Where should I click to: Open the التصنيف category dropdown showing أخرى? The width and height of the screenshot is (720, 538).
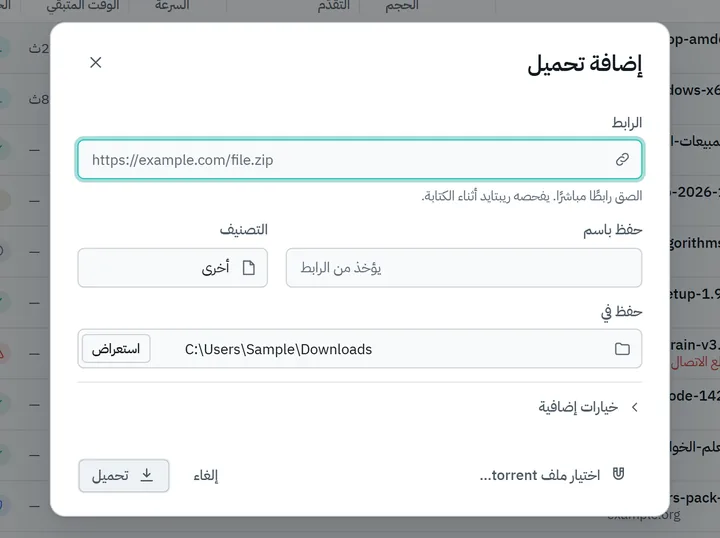click(x=173, y=268)
